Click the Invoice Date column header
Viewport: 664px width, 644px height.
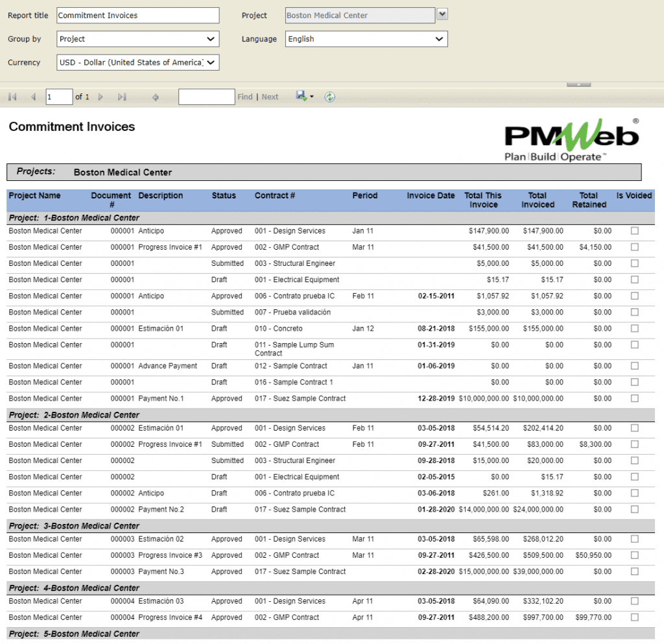tap(431, 196)
